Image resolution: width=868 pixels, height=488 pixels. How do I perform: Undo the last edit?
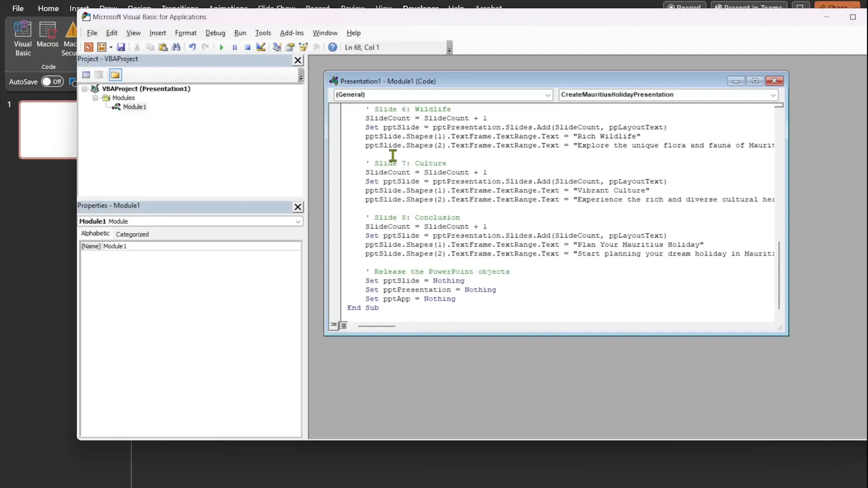coord(193,47)
